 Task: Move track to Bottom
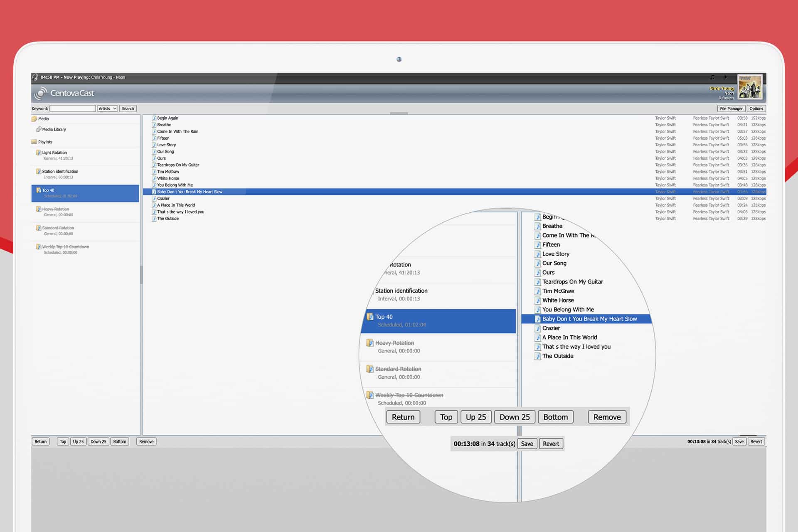pyautogui.click(x=120, y=441)
